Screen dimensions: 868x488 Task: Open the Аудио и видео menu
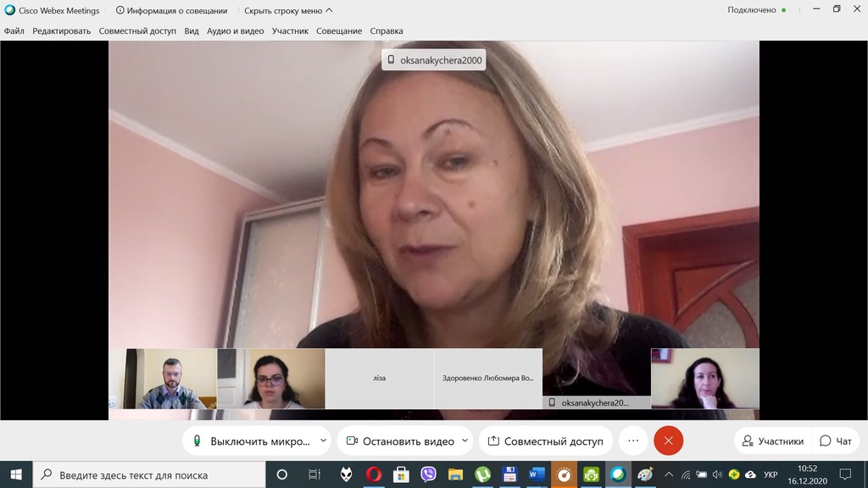tap(236, 31)
